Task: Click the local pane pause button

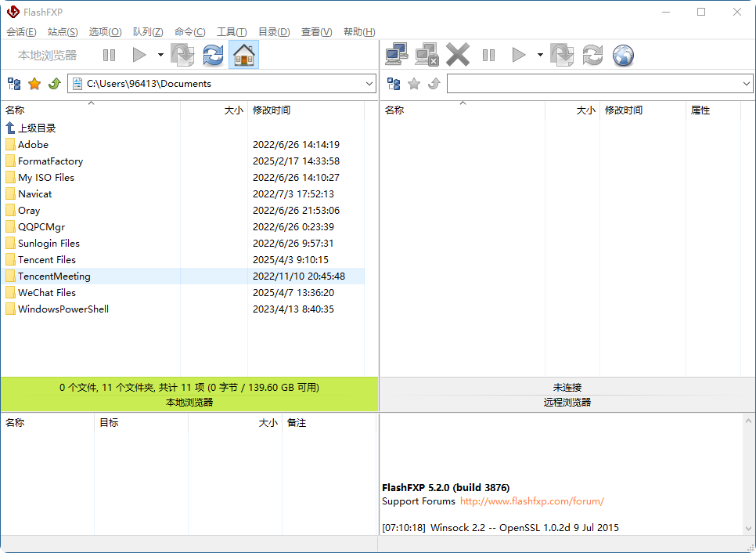Action: click(109, 55)
